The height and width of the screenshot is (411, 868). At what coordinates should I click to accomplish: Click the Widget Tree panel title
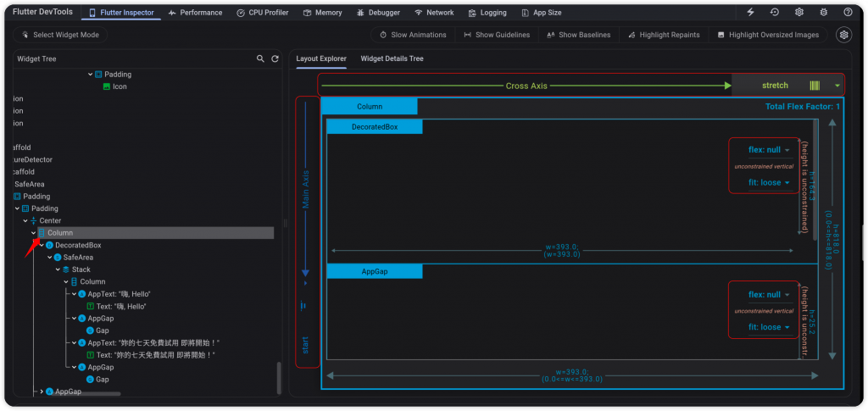pos(36,58)
